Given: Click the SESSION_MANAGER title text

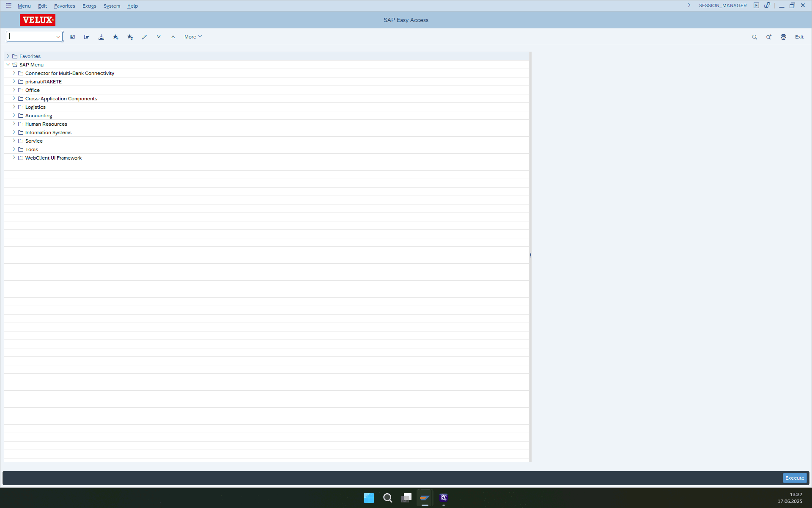Looking at the screenshot, I should click(723, 6).
